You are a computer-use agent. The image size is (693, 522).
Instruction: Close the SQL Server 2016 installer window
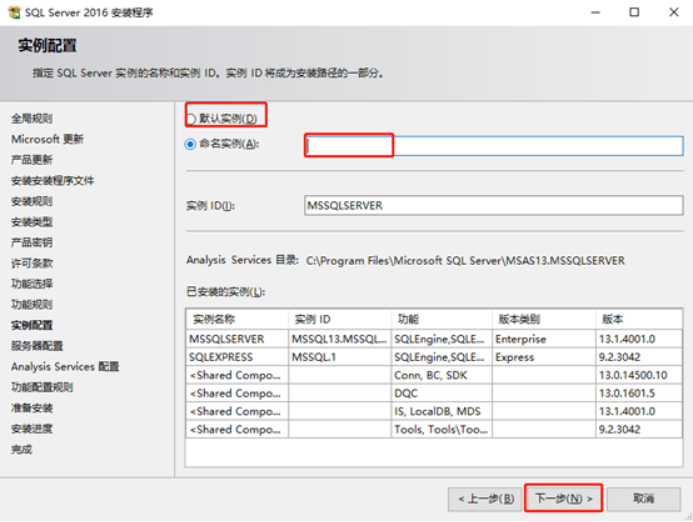674,12
